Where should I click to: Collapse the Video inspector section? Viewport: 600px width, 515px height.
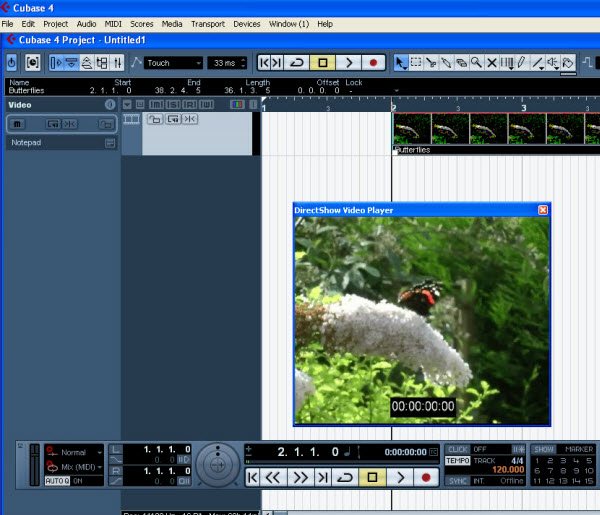pyautogui.click(x=110, y=104)
